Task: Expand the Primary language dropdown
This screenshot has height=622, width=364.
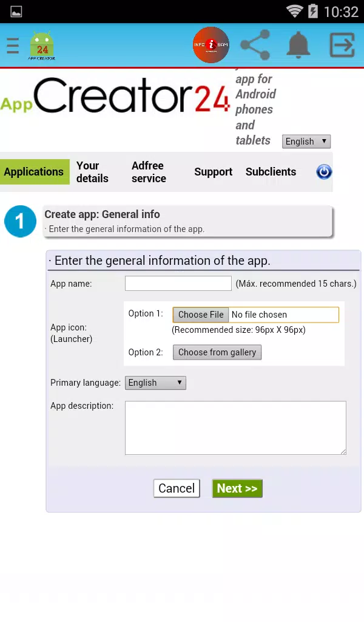Action: tap(155, 383)
